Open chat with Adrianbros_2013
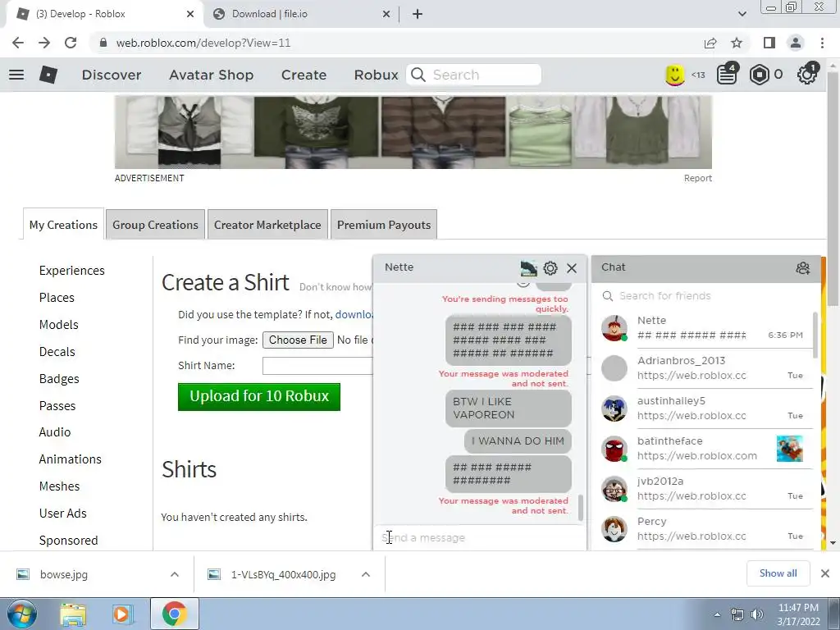 (x=705, y=368)
